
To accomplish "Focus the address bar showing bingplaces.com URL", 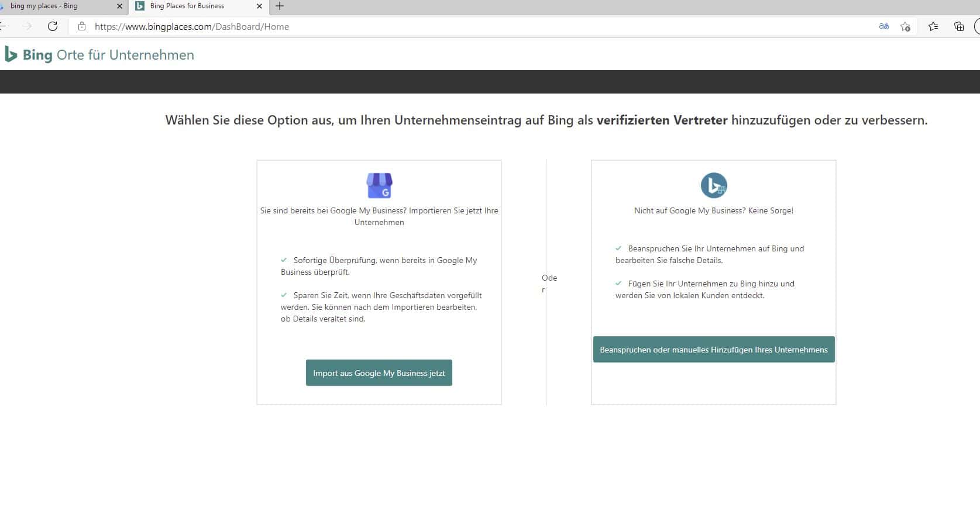I will point(468,26).
